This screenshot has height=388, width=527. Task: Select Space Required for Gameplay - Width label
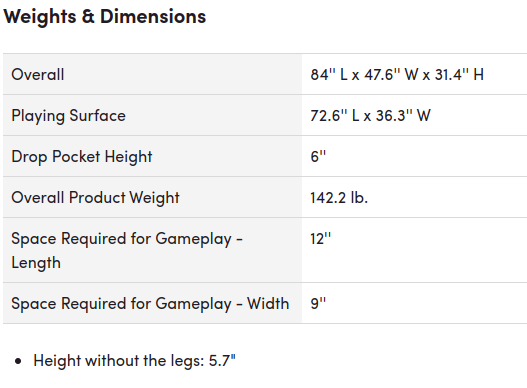[x=150, y=304]
